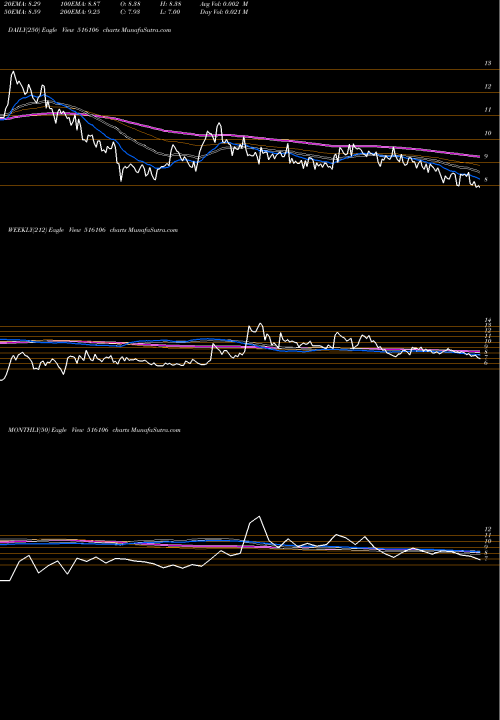The image size is (500, 720).
Task: Click the Avg Vol reading
Action: click(x=224, y=3)
